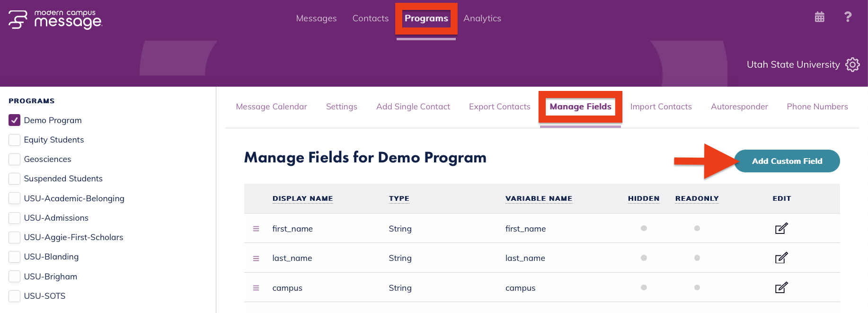Check the USU-Academic-Belonging checkbox
868x313 pixels.
(15, 198)
